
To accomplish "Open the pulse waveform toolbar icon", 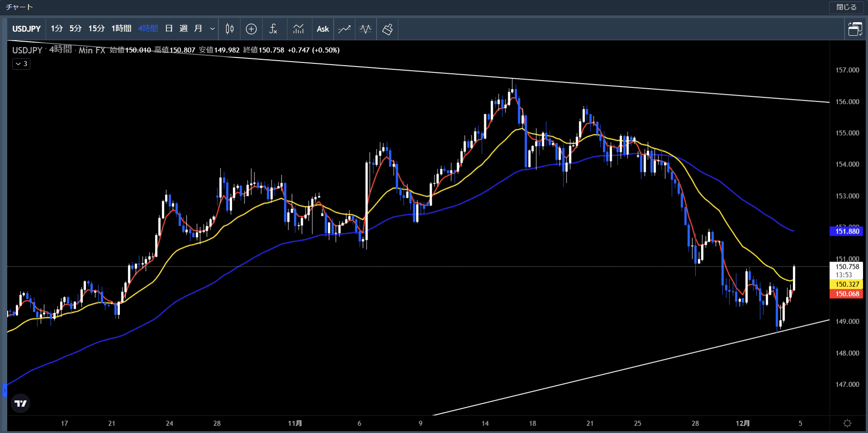I will click(365, 29).
